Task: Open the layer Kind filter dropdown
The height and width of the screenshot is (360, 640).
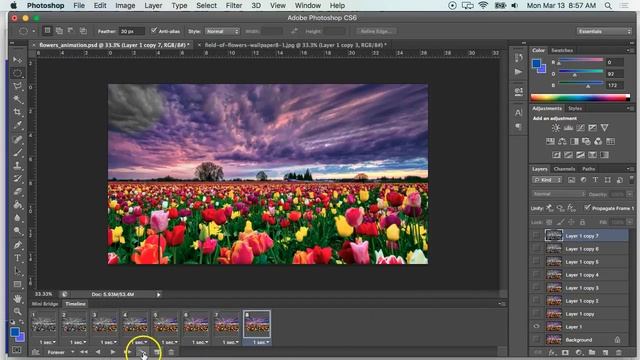Action: click(547, 180)
